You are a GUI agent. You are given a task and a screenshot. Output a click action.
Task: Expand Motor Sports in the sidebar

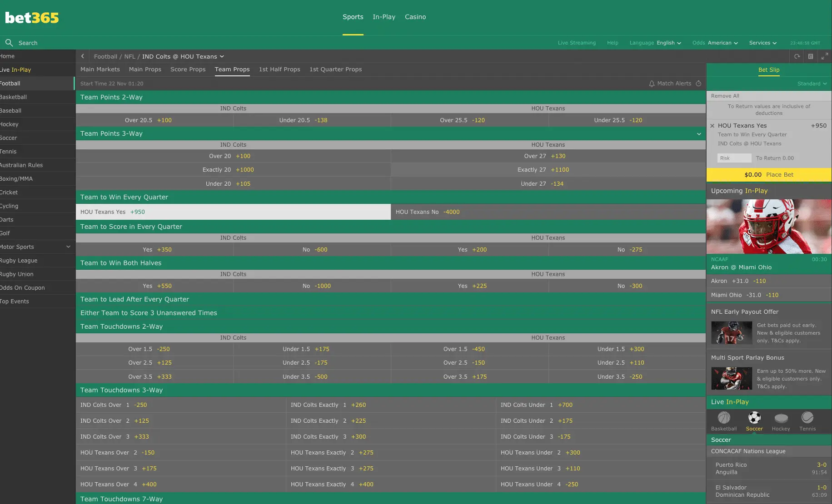(x=68, y=247)
